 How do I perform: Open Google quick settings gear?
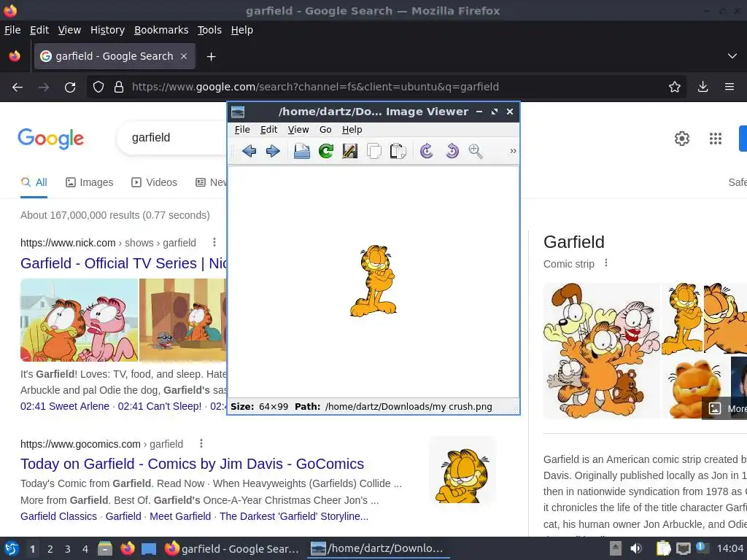[x=682, y=138]
